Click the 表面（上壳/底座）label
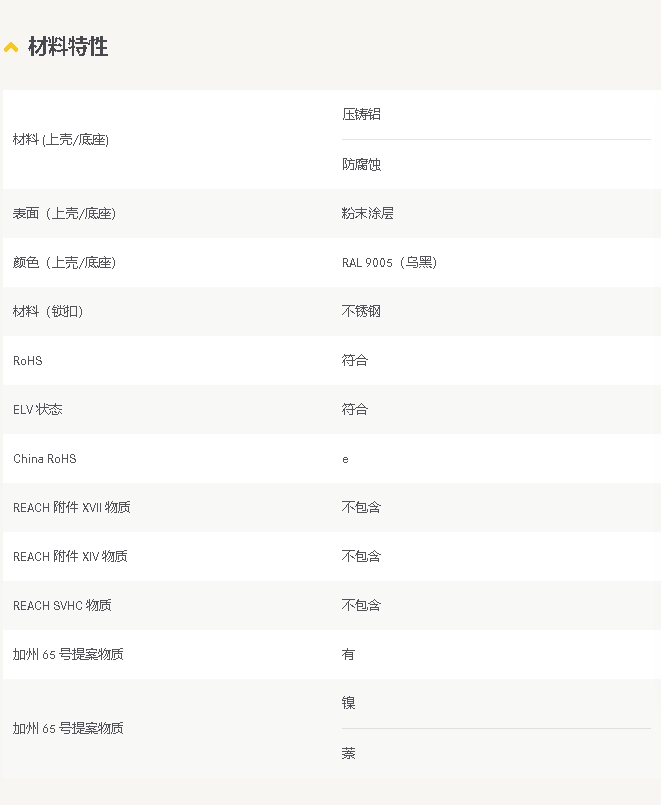The image size is (661, 805). click(65, 214)
